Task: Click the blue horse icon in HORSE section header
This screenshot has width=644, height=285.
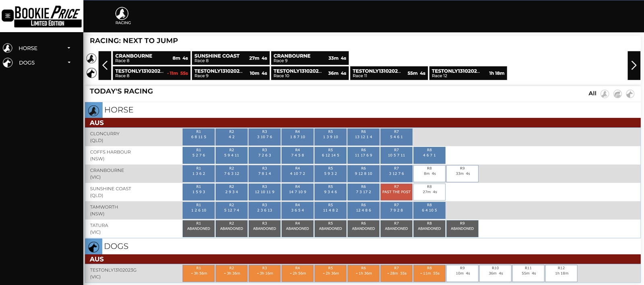Action: click(94, 110)
